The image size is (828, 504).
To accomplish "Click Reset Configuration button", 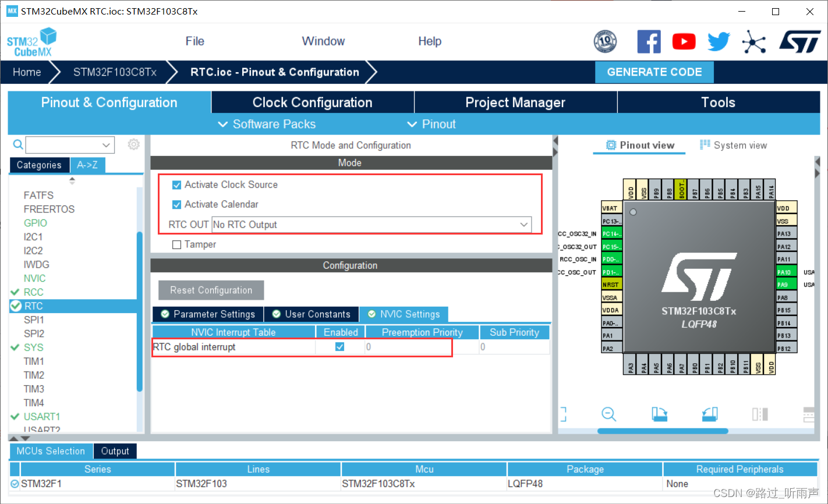I will tap(211, 290).
